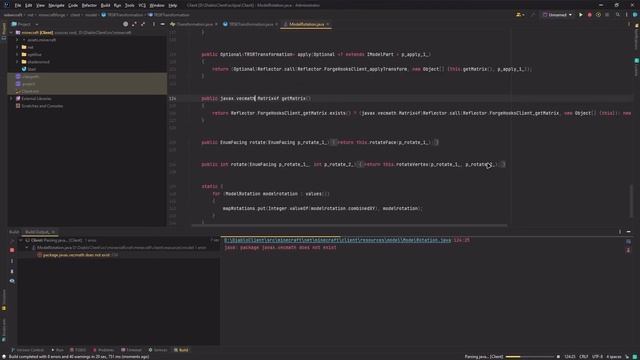Collapse the Client Parsing java build node

[21, 240]
